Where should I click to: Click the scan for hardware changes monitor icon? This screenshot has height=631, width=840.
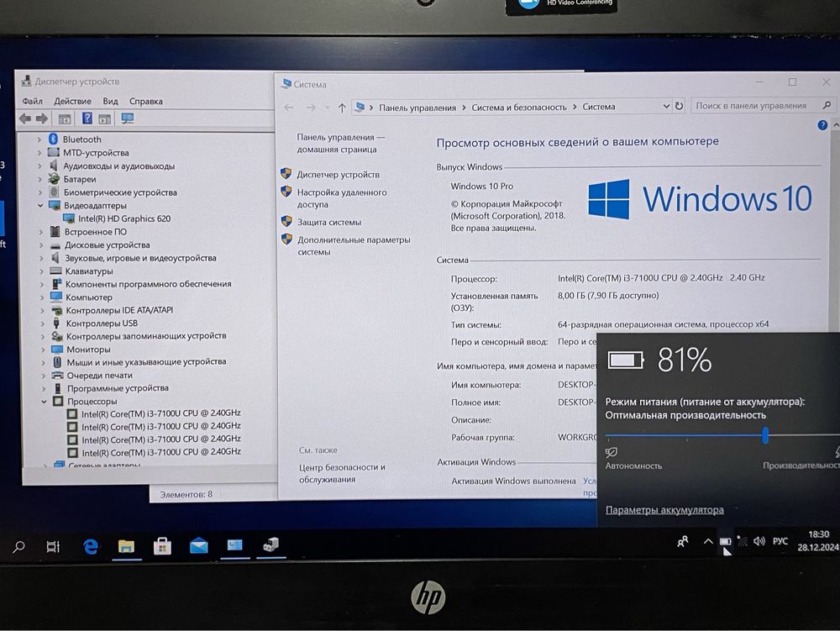[127, 118]
